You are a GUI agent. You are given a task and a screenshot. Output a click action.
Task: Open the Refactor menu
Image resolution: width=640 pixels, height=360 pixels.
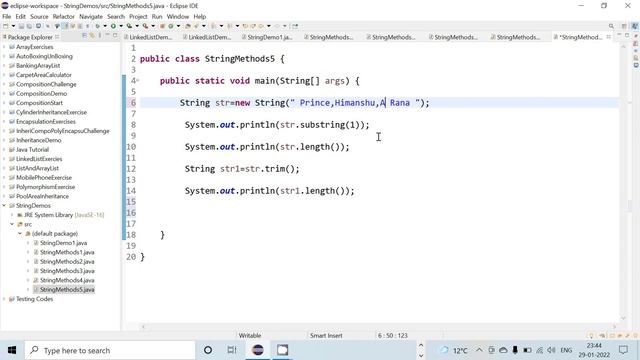click(x=64, y=17)
